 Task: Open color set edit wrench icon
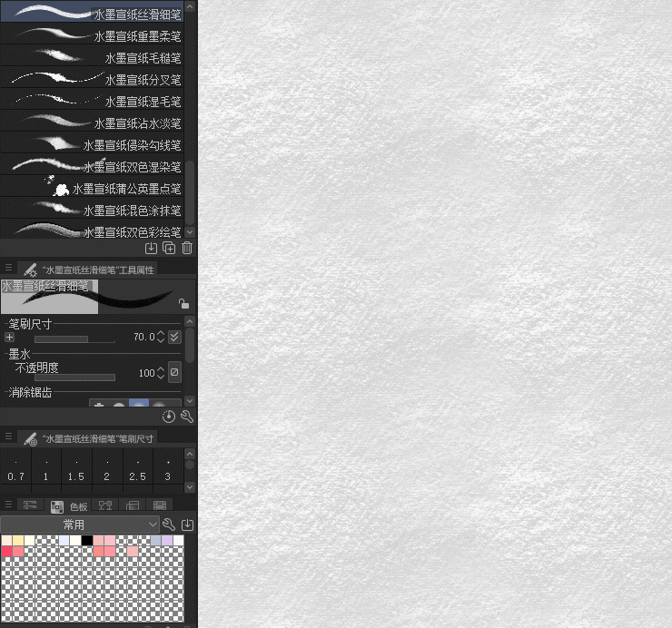click(x=169, y=525)
